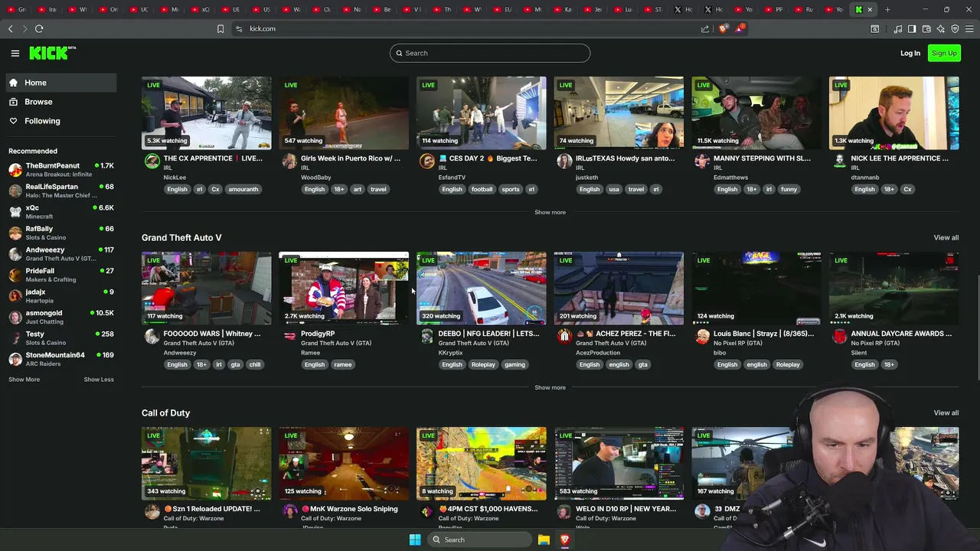Switch to the YouTube tab labeled Ru
The image size is (980, 551).
[804, 9]
